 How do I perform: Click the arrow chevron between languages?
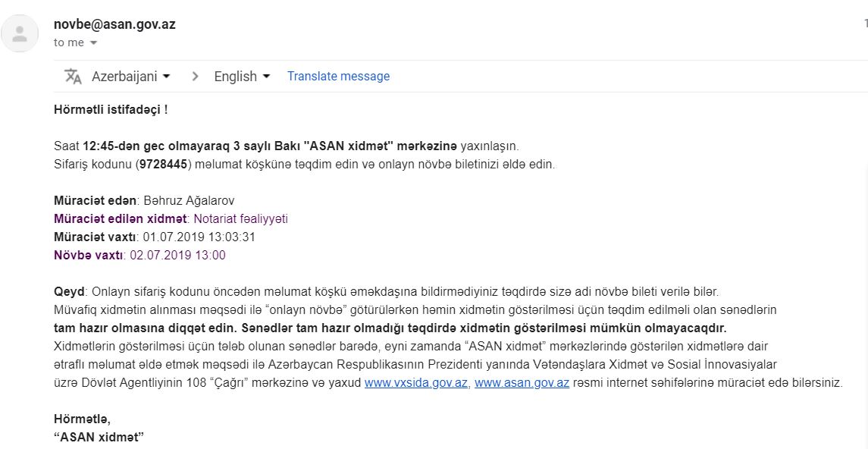[x=195, y=77]
